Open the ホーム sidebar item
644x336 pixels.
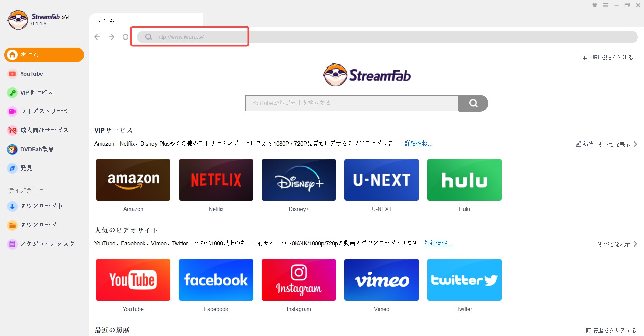coord(44,55)
